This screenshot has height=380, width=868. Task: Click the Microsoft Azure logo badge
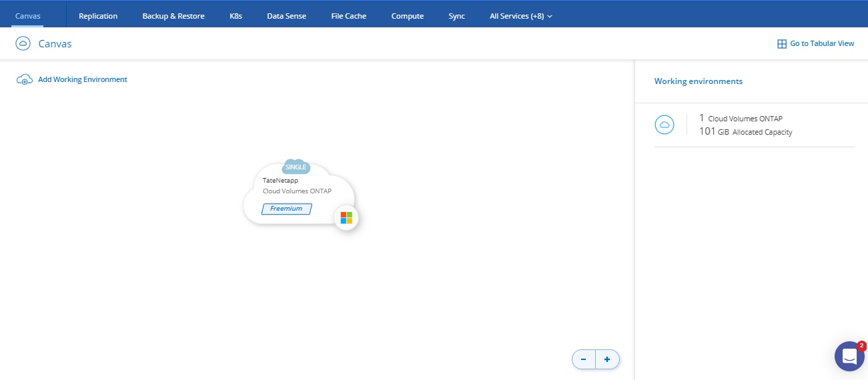pos(346,218)
